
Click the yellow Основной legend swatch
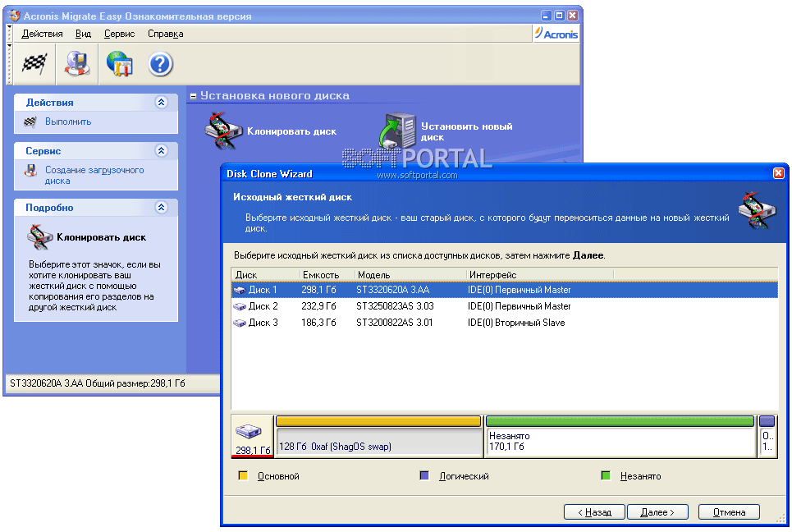click(x=243, y=475)
